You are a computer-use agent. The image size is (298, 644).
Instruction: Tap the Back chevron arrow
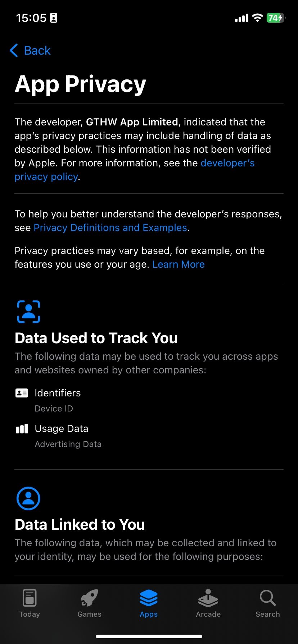(14, 51)
